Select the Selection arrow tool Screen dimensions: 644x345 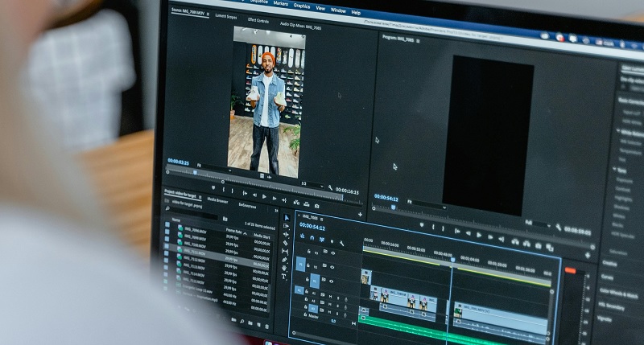[x=287, y=218]
